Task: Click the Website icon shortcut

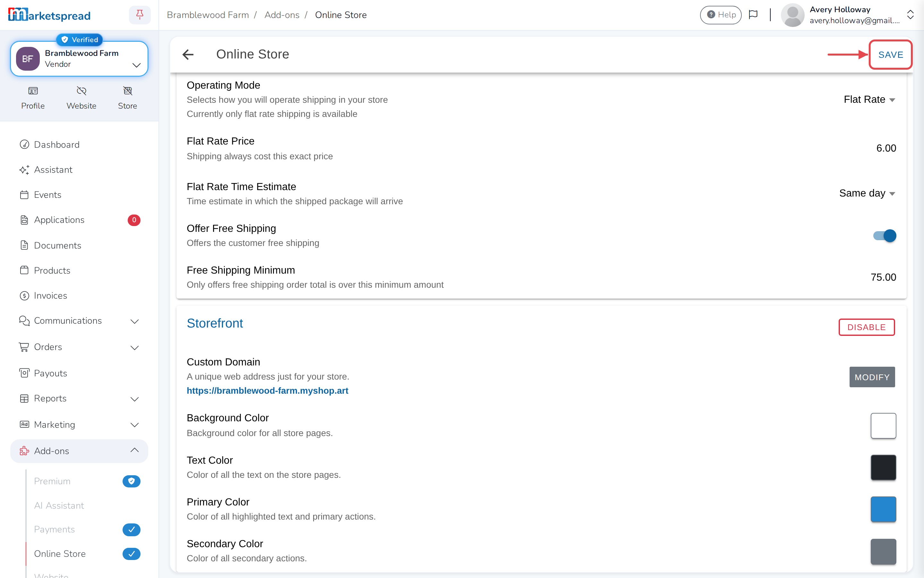Action: (81, 98)
